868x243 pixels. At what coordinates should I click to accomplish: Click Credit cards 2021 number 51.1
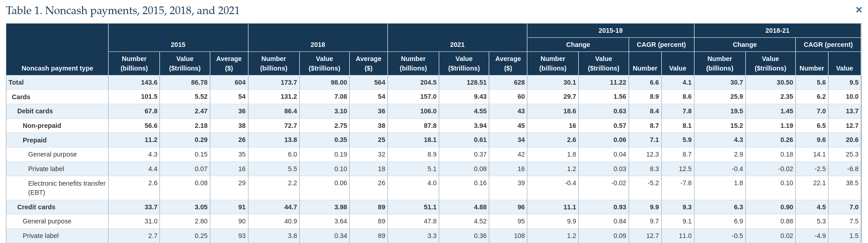(x=430, y=207)
